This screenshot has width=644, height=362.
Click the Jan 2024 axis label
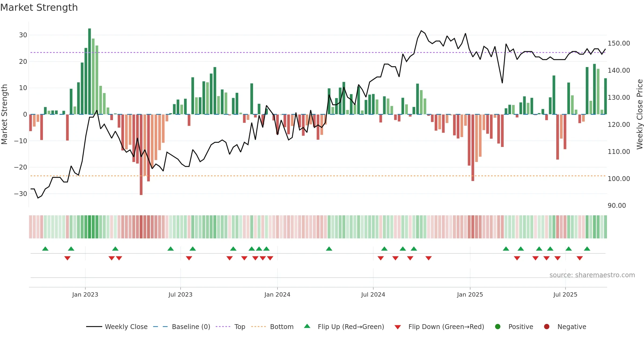277,294
